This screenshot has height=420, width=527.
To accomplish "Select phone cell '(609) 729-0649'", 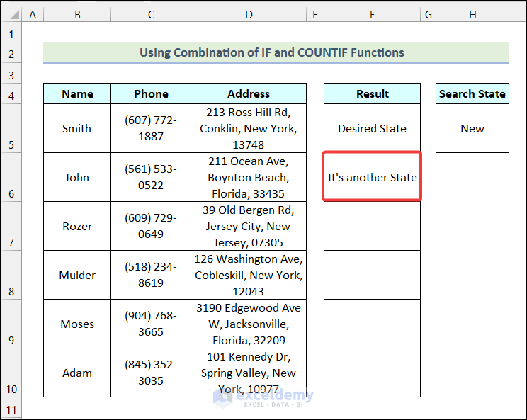I will (151, 226).
